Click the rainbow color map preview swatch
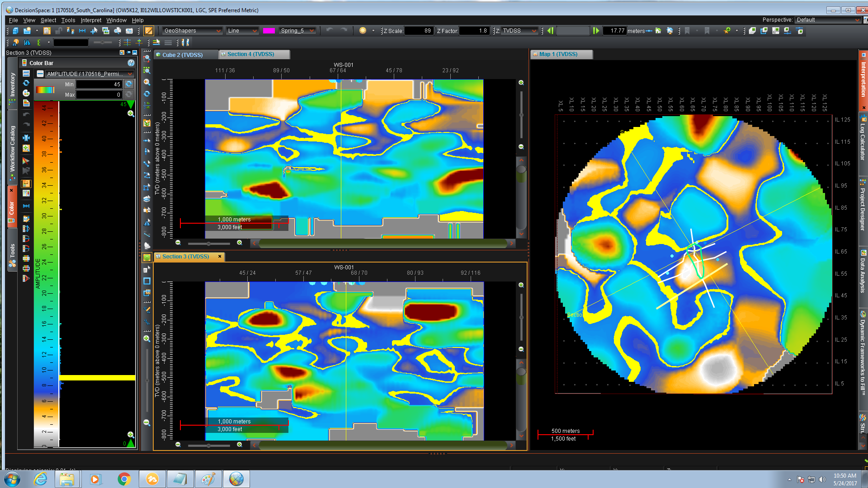Viewport: 868px width, 488px height. [45, 89]
